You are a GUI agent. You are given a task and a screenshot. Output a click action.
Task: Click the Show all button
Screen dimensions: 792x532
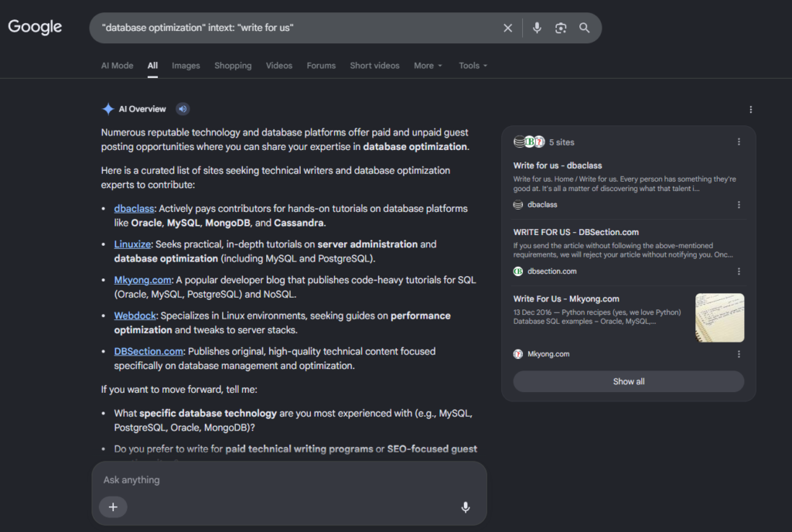click(628, 381)
